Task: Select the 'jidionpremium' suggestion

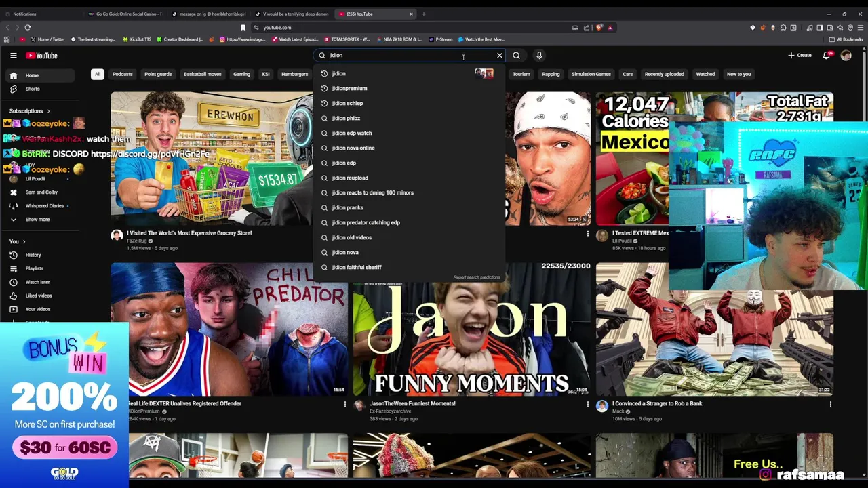Action: coord(409,88)
